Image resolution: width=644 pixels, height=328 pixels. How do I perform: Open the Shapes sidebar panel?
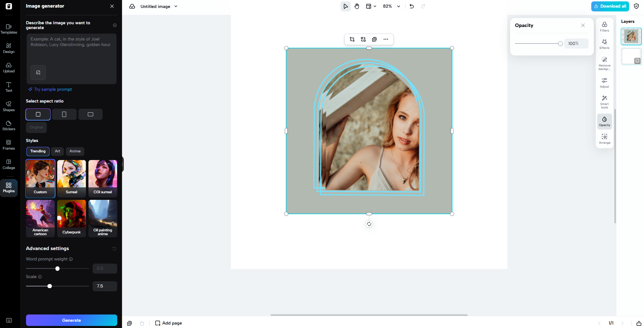coord(9,106)
